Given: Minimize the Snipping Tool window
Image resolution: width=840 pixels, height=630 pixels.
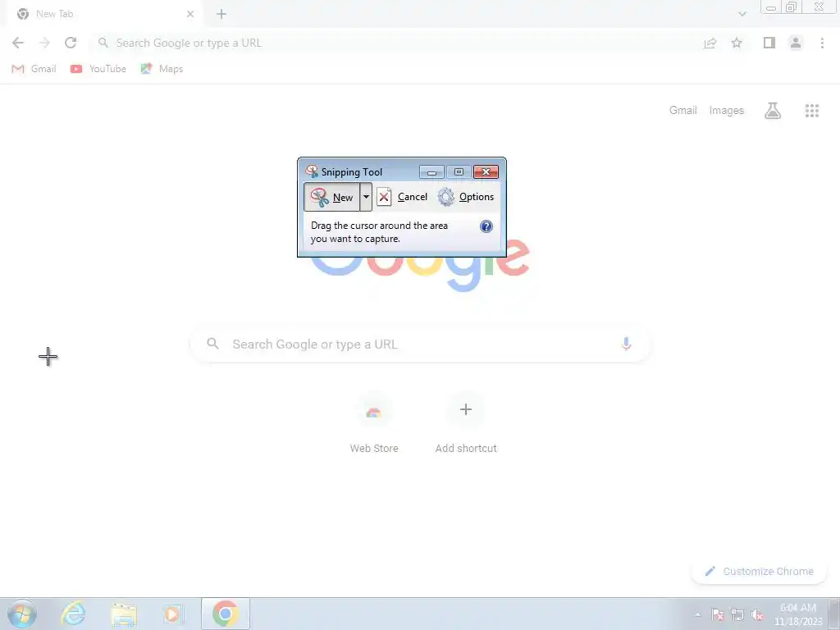Looking at the screenshot, I should pos(431,172).
